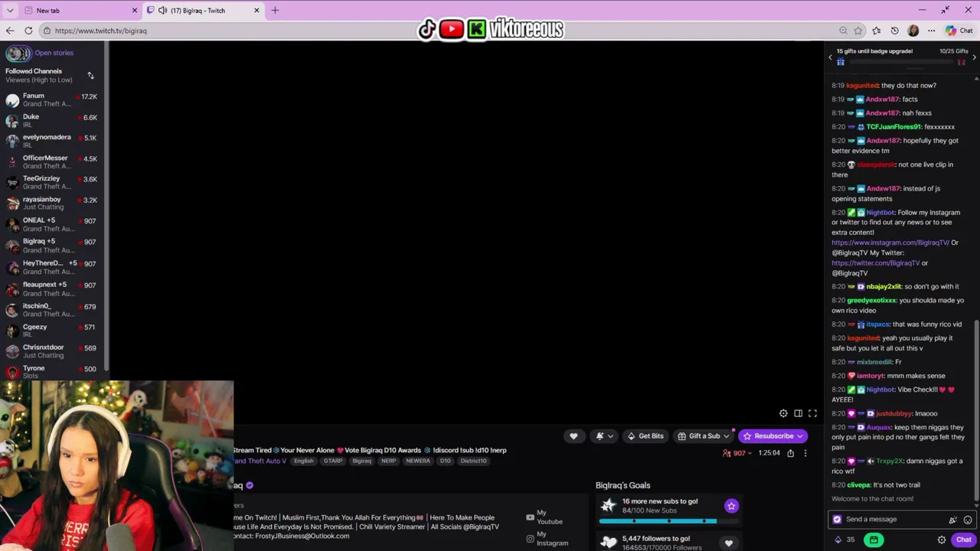Click the Send a message chat field
This screenshot has width=980, height=551.
click(901, 519)
